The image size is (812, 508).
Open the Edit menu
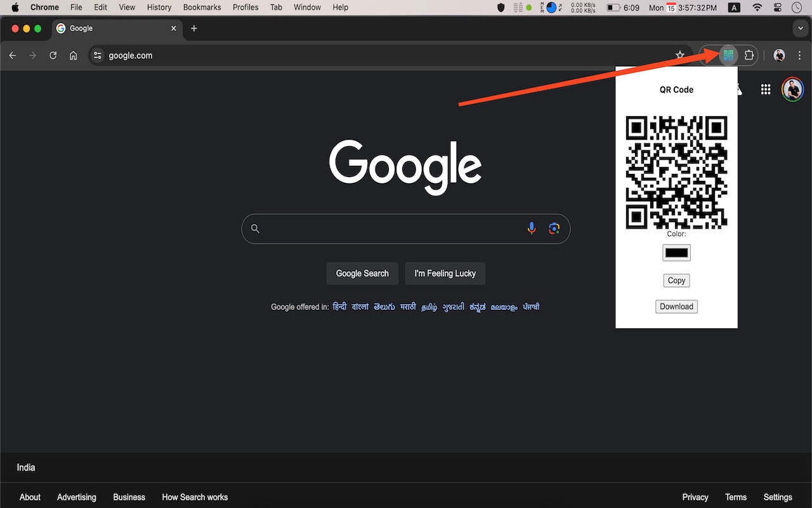100,8
